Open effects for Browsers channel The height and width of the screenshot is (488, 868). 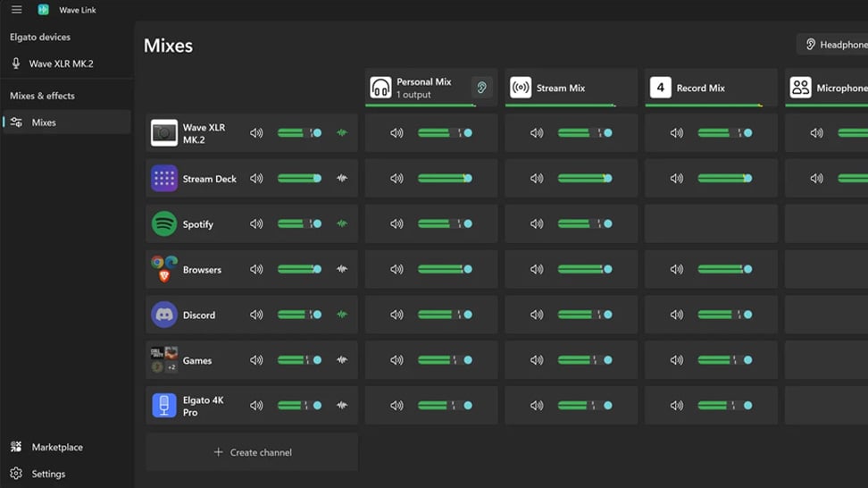[342, 269]
